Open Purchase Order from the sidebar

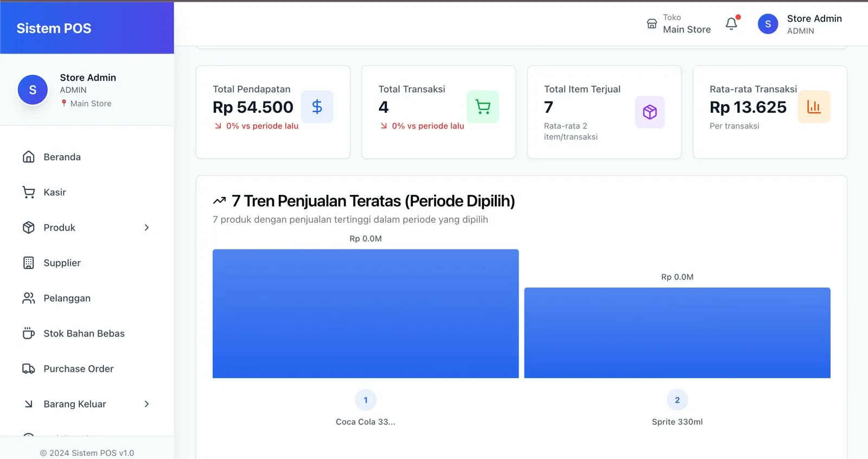pyautogui.click(x=78, y=369)
